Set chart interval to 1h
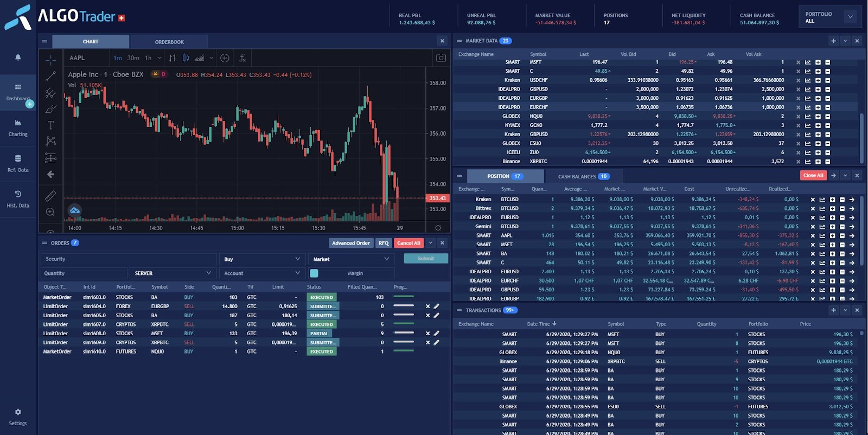Screen dimensions: 868x435 point(148,58)
